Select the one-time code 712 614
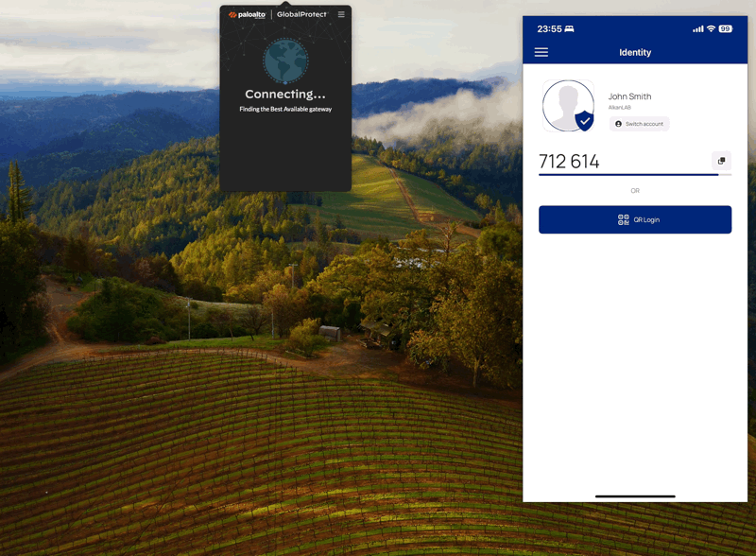 pyautogui.click(x=572, y=161)
